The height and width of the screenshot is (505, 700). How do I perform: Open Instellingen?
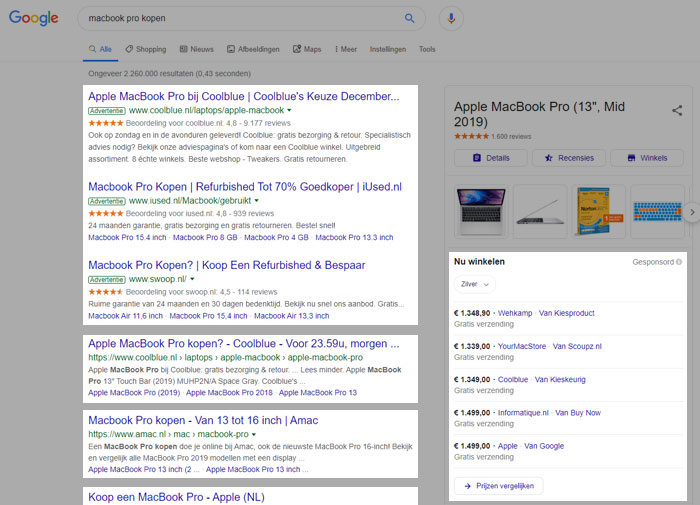tap(388, 49)
